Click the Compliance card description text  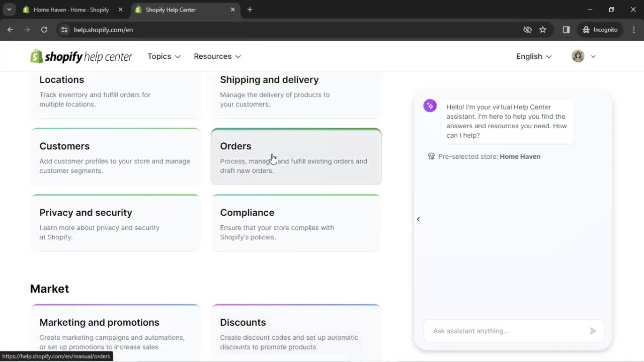click(x=277, y=232)
